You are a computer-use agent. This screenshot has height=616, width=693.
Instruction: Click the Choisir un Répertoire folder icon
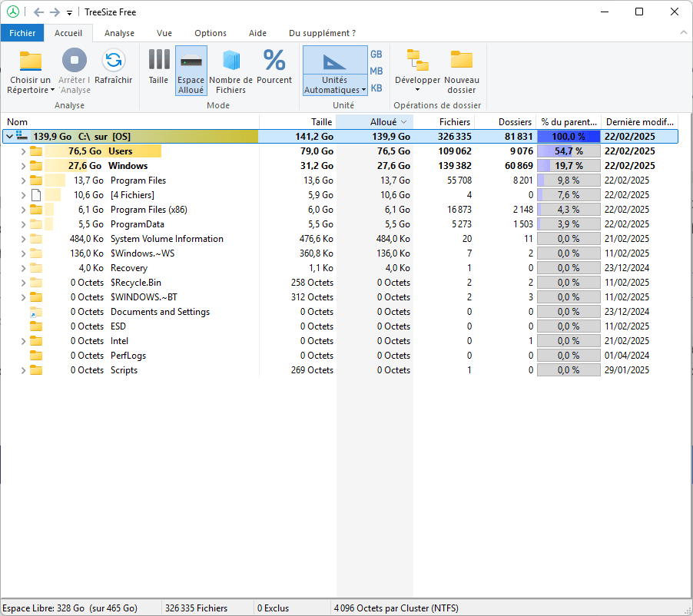(31, 61)
